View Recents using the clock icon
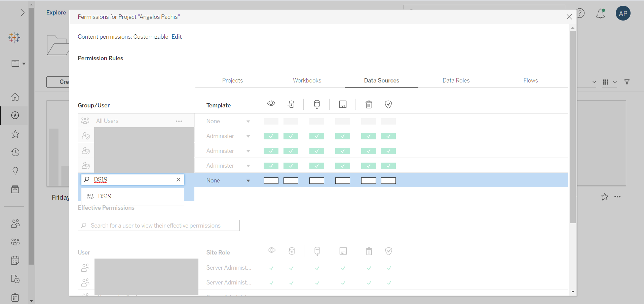644x304 pixels. pyautogui.click(x=15, y=153)
